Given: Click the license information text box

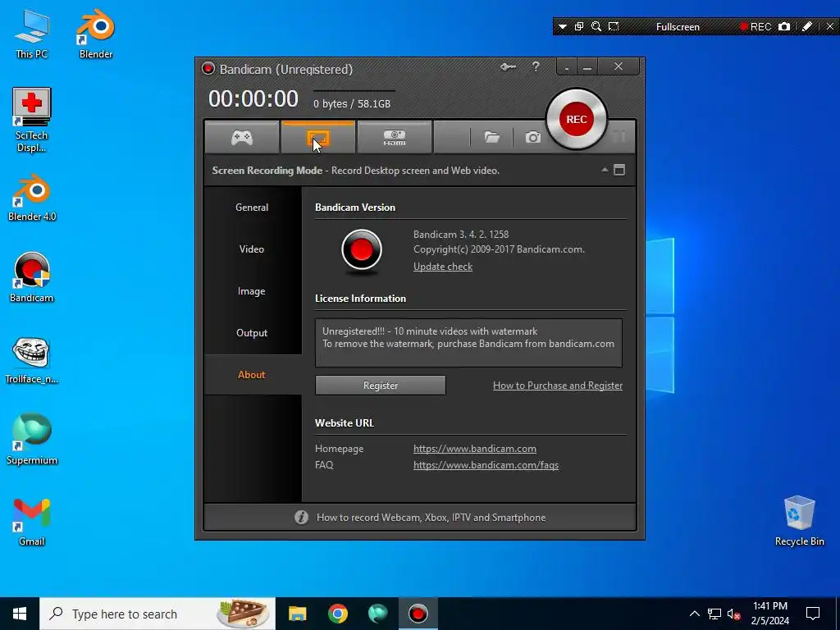Looking at the screenshot, I should (x=468, y=343).
